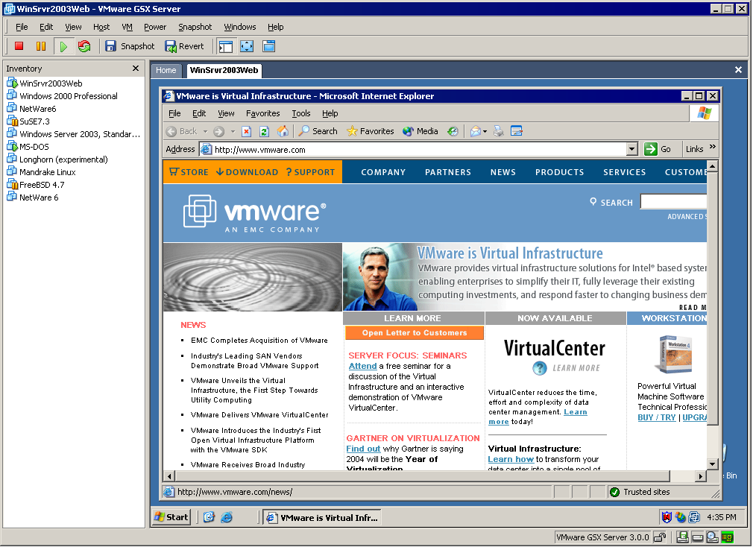Open the 'Open Letter to Customers' link
756x547 pixels.
click(x=414, y=333)
